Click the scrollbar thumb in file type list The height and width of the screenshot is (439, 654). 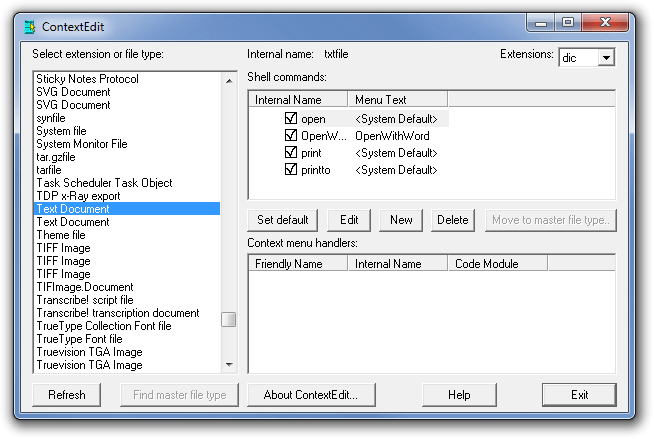coord(229,320)
